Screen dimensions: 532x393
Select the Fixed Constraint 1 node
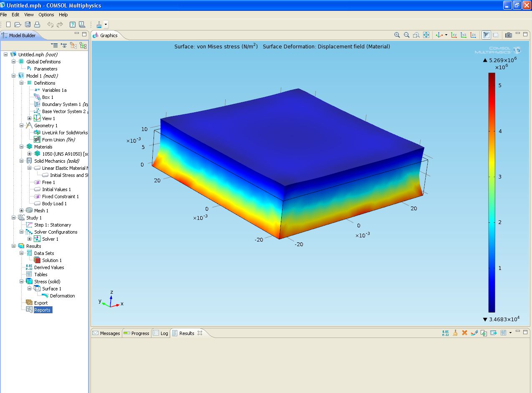(x=60, y=196)
